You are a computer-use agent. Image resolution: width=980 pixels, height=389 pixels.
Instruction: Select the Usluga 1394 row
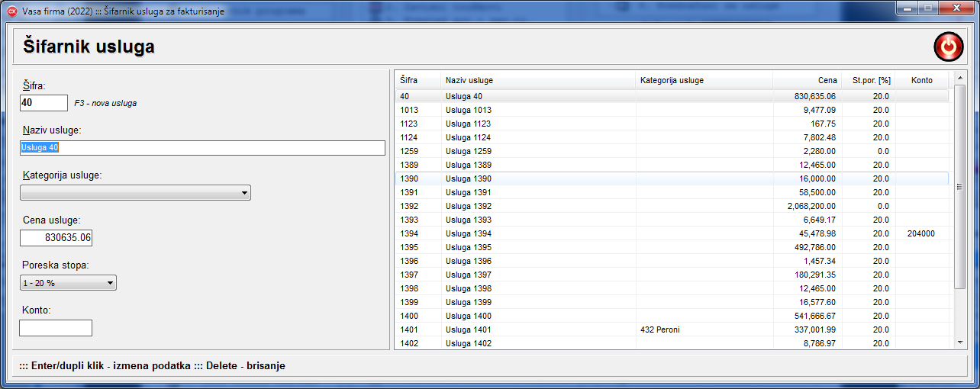coord(672,233)
